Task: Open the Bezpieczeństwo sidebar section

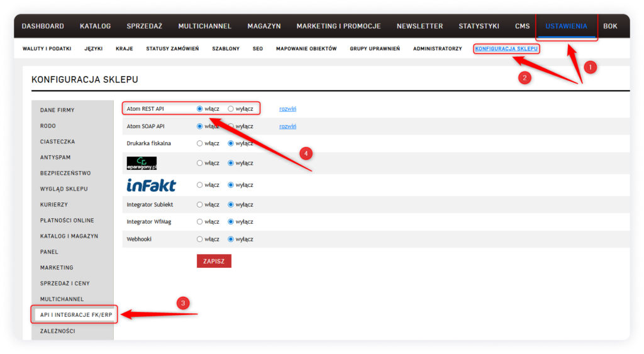Action: [x=65, y=173]
